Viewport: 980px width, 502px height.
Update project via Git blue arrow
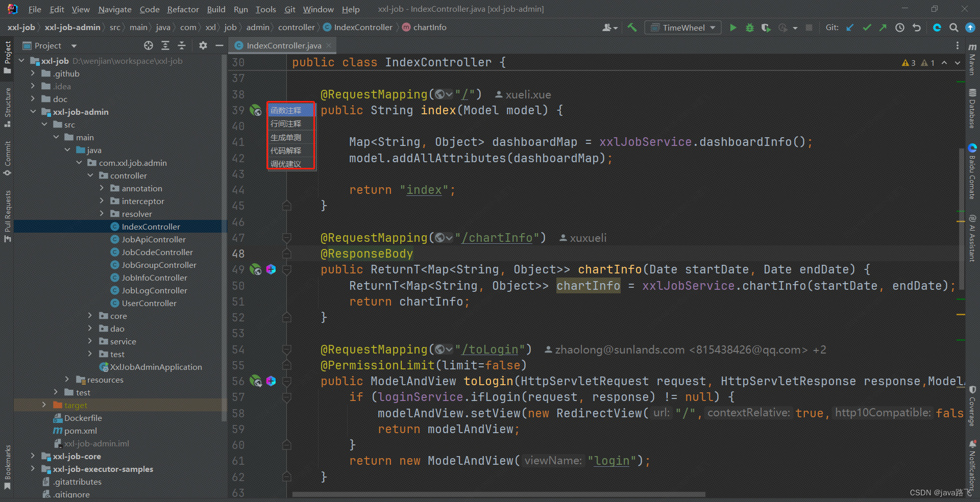click(850, 28)
